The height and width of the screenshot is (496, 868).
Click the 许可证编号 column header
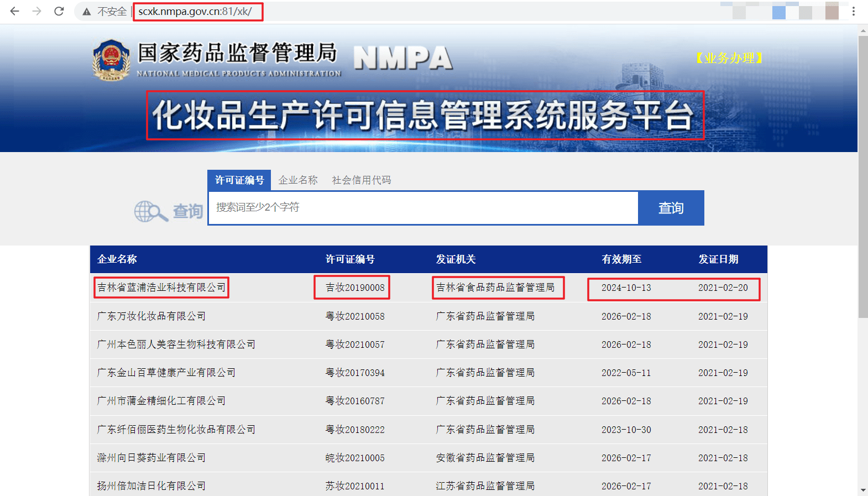(x=350, y=259)
